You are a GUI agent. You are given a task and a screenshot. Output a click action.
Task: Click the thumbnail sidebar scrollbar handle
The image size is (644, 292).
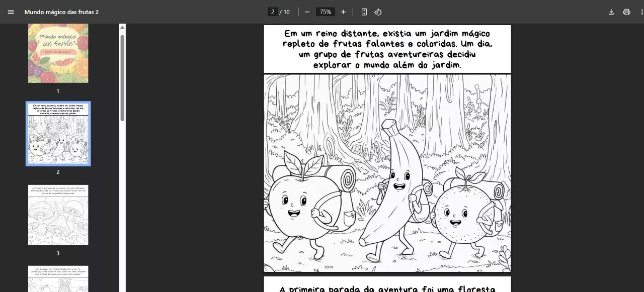click(x=122, y=77)
